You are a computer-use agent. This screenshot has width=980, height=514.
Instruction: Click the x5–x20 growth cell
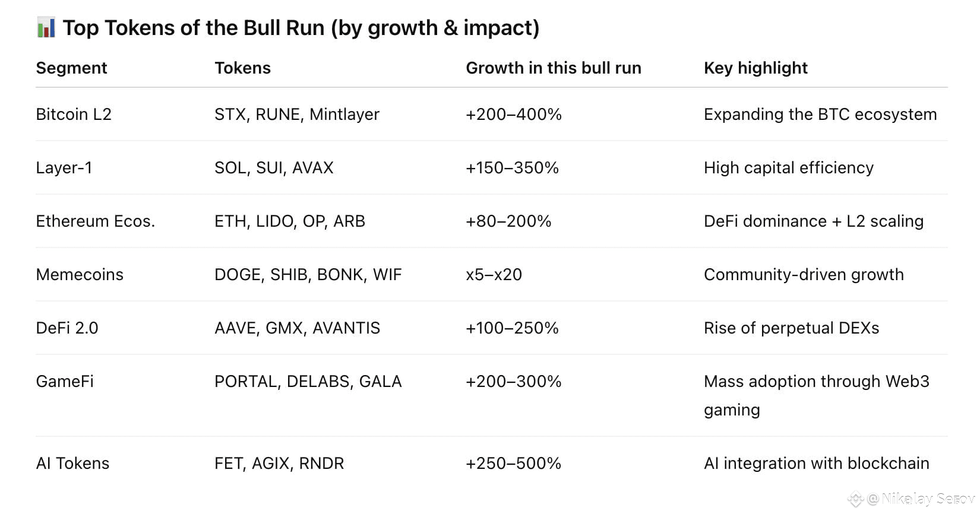pos(494,274)
